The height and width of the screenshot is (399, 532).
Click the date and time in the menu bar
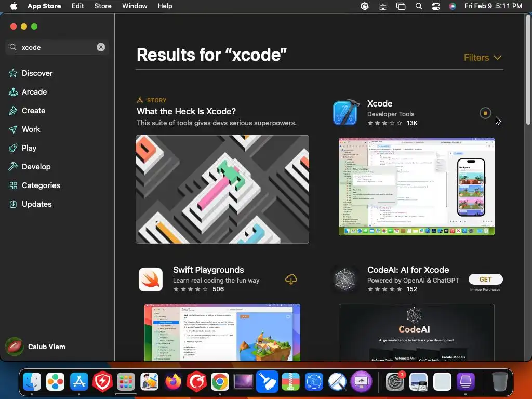[493, 6]
